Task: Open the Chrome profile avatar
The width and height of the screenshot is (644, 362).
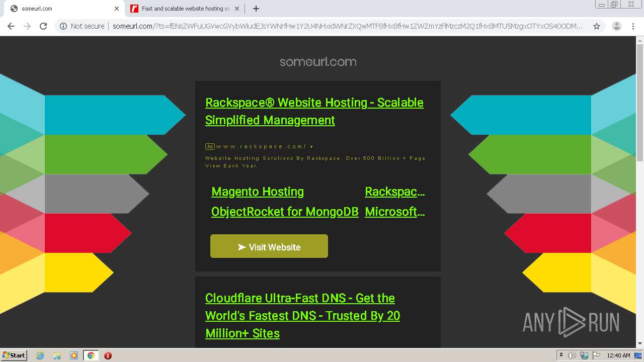Action: 616,26
